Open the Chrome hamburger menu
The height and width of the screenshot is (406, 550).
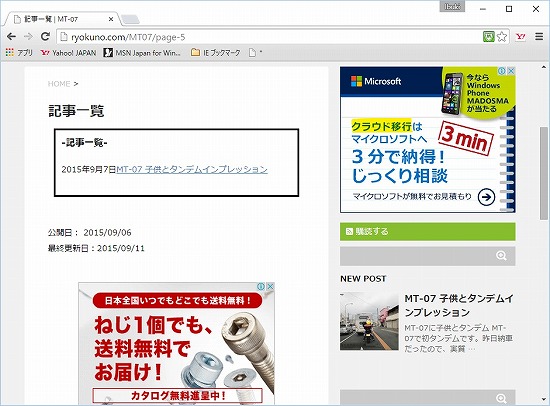(539, 36)
